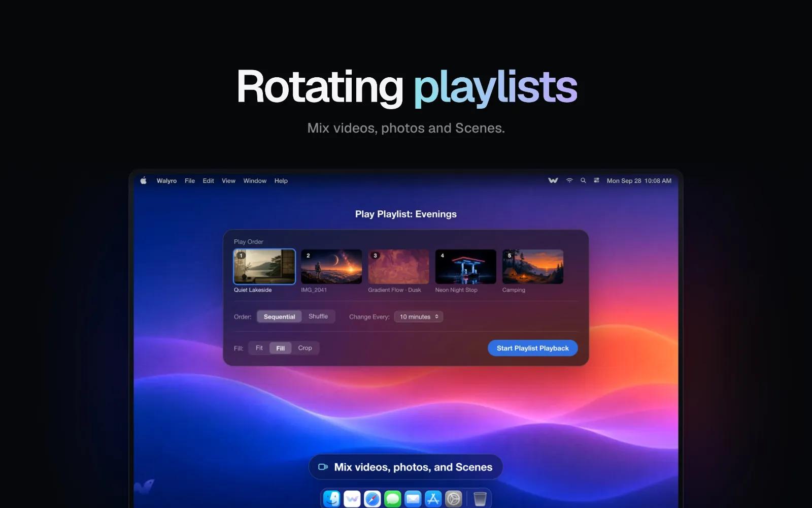Screen dimensions: 812x508
Task: Choose Fit fill mode
Action: [x=259, y=348]
